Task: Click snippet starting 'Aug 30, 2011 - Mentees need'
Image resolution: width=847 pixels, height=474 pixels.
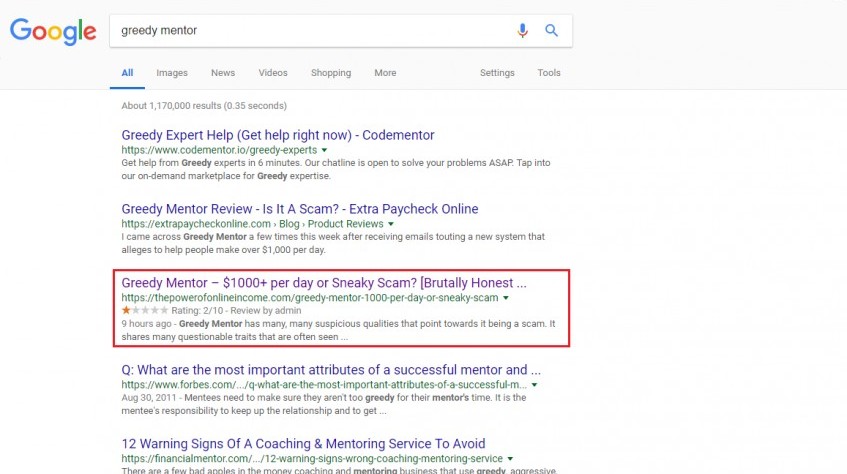Action: [324, 404]
